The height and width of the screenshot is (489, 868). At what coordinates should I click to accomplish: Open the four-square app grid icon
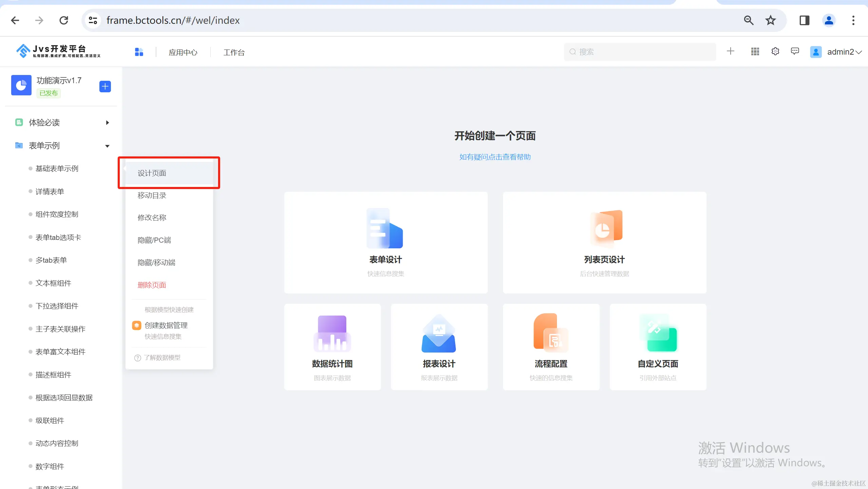pyautogui.click(x=139, y=52)
